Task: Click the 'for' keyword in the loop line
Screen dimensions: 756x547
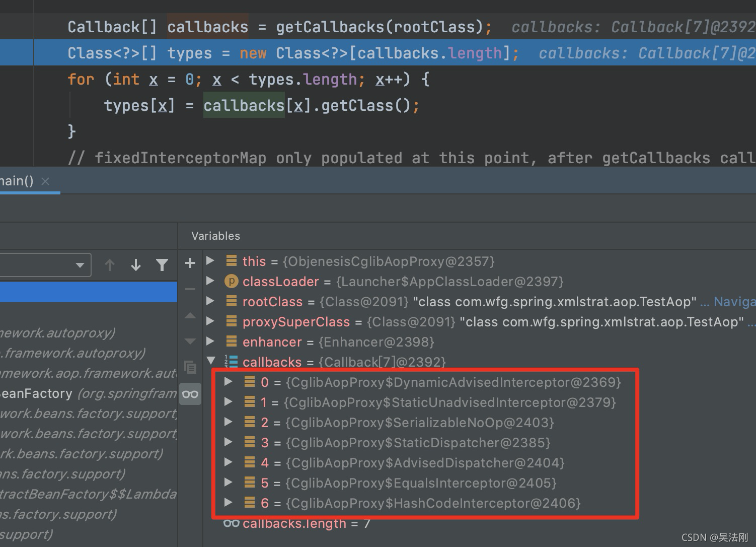Action: pyautogui.click(x=81, y=79)
